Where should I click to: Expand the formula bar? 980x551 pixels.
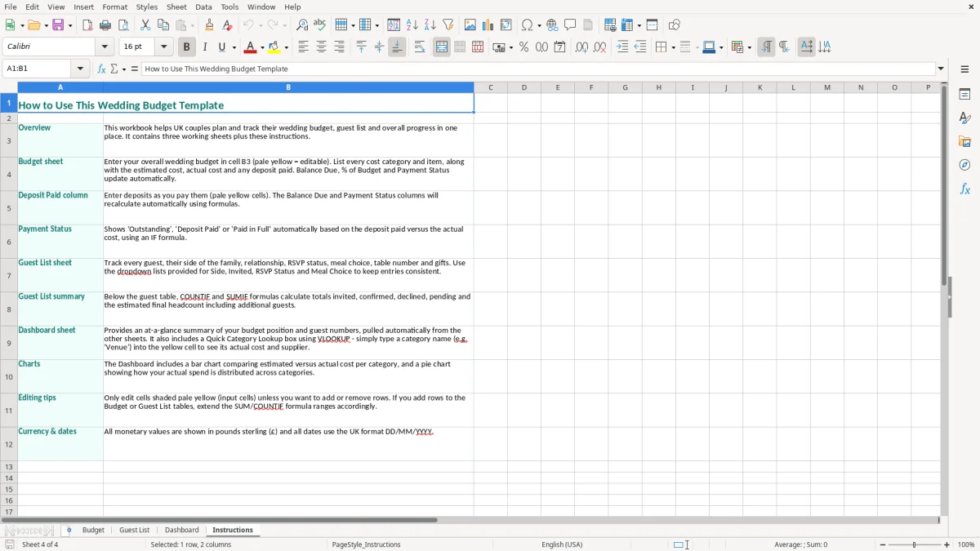941,69
